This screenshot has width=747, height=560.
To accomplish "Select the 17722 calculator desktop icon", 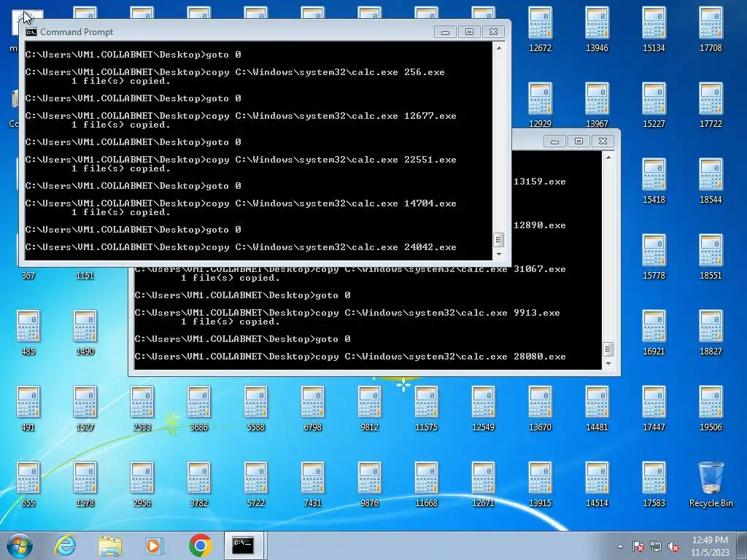I will coord(711,105).
